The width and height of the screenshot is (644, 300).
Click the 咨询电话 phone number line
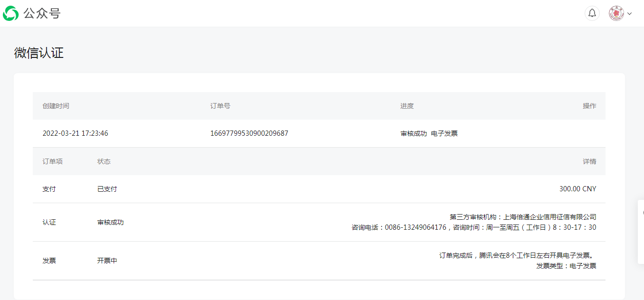474,227
